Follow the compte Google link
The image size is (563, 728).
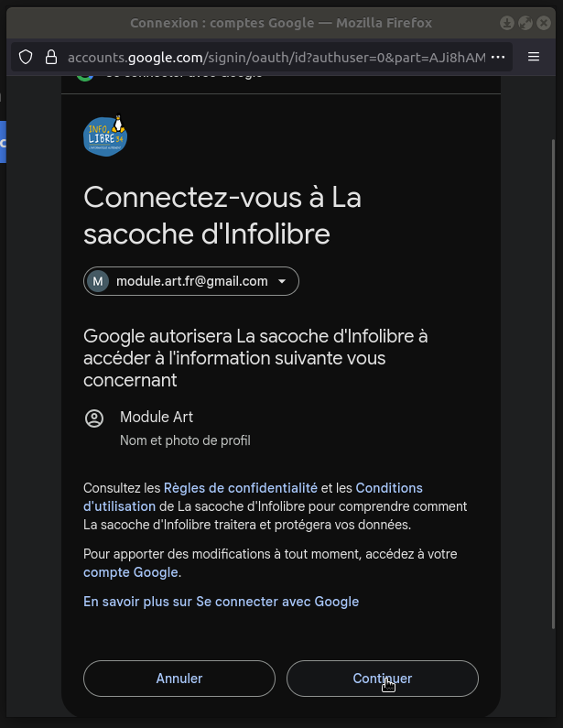(x=131, y=572)
